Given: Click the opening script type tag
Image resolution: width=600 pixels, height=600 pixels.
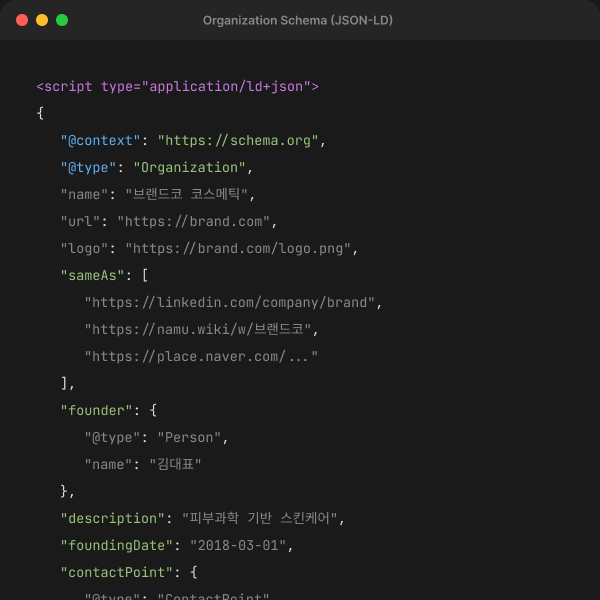Looking at the screenshot, I should (177, 86).
